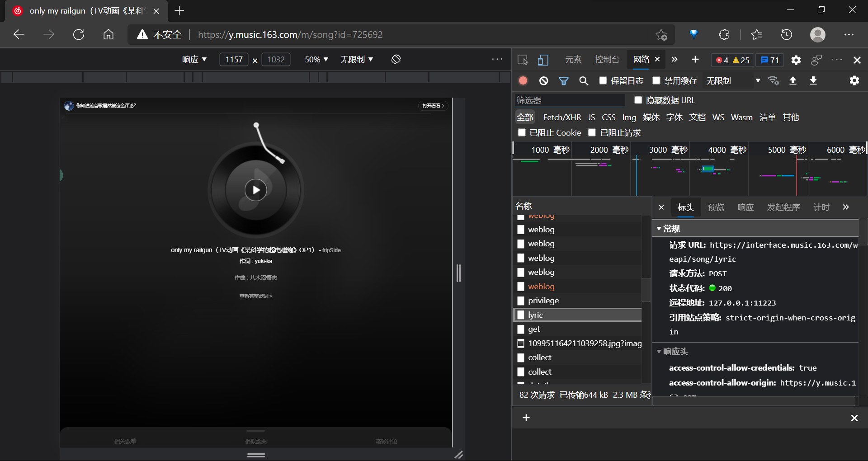The image size is (868, 461).
Task: Open the network throttling 无限制 dropdown
Action: (x=733, y=81)
